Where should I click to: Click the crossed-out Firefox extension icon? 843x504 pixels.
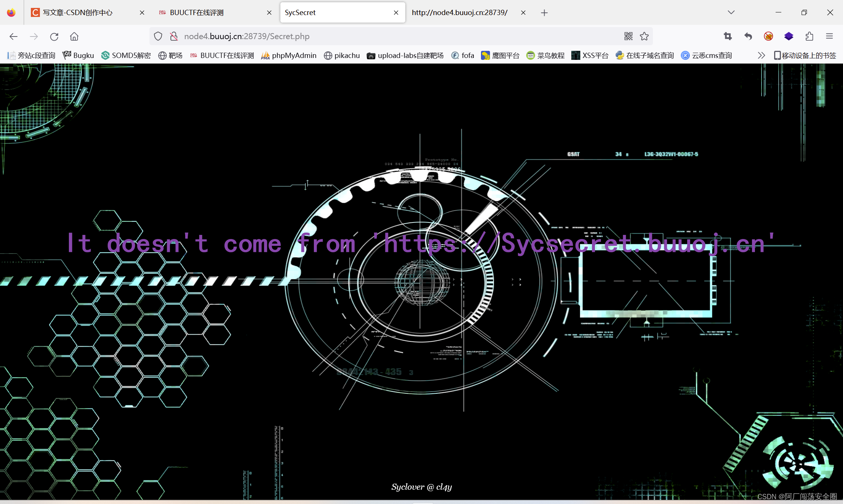(768, 36)
